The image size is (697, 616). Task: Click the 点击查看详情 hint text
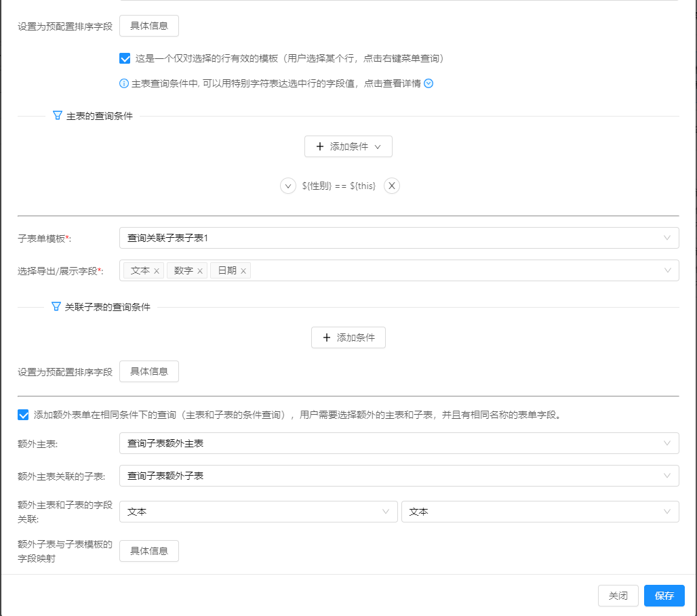pos(392,83)
